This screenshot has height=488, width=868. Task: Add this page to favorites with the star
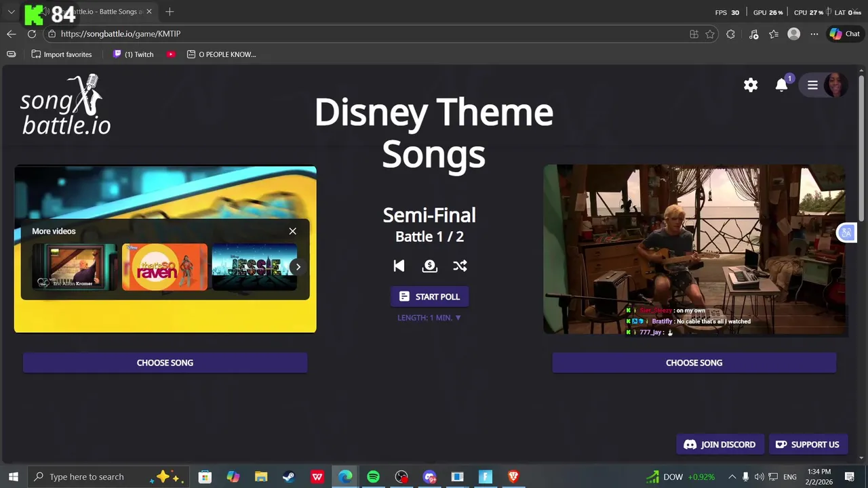[710, 34]
